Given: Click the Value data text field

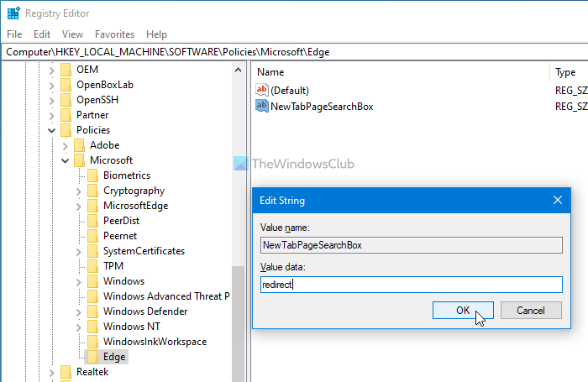Looking at the screenshot, I should pos(411,285).
